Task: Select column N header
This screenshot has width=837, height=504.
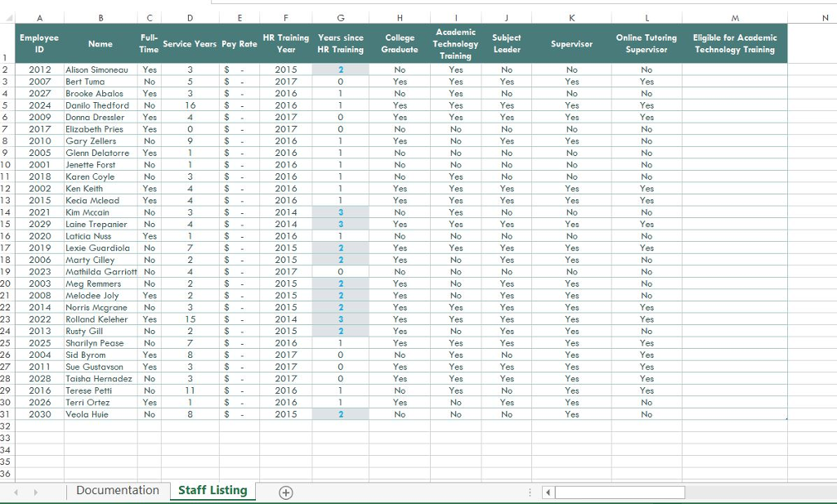Action: (x=825, y=18)
